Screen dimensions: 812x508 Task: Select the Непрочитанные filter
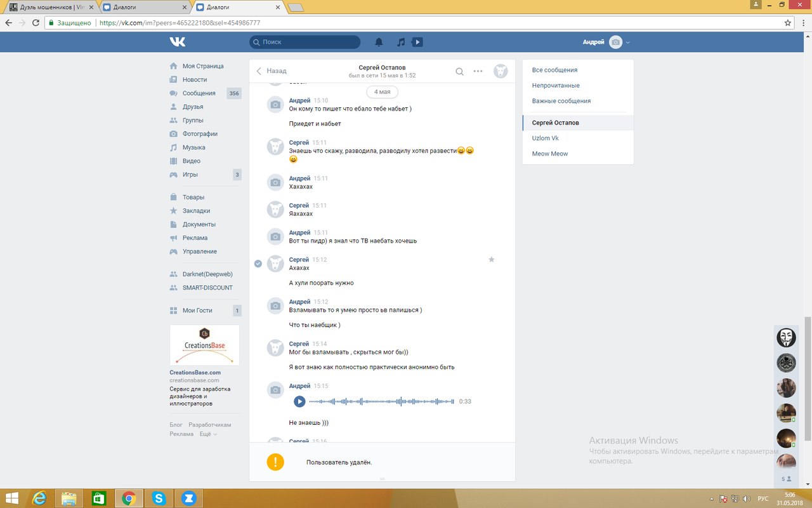coord(556,86)
